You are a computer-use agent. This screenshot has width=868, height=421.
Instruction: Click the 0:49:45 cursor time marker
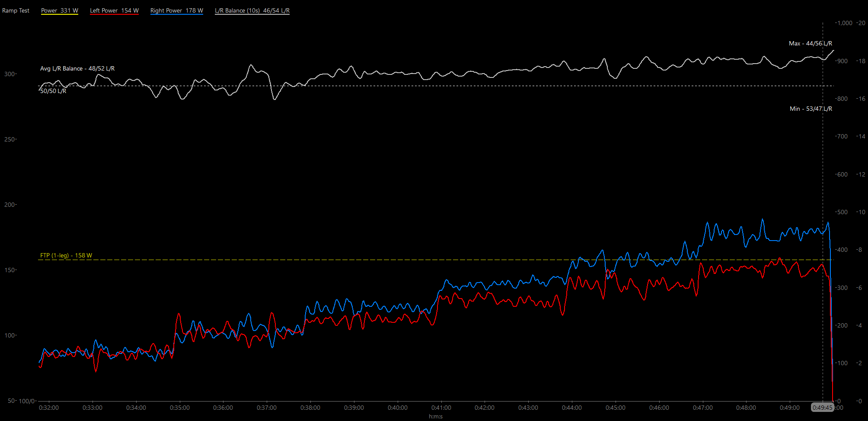(822, 408)
